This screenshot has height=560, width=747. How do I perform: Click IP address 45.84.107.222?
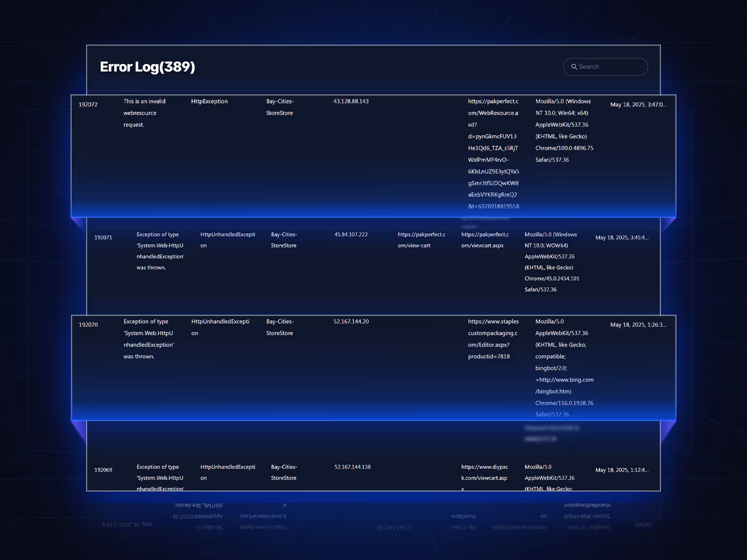351,235
